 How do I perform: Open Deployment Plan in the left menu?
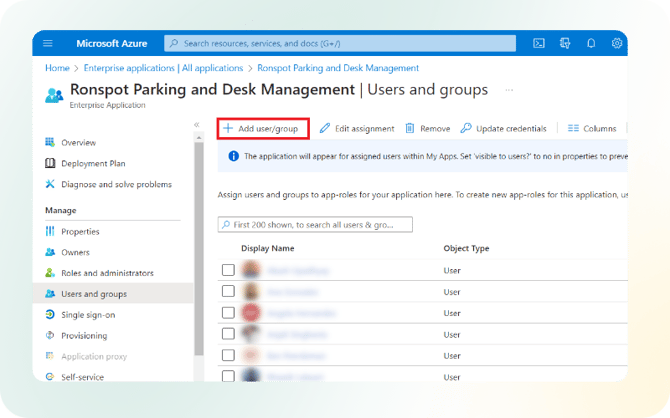point(93,163)
